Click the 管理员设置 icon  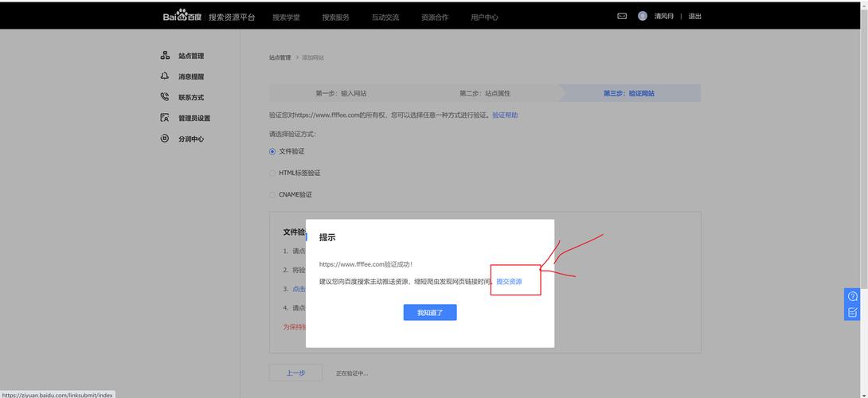click(164, 118)
